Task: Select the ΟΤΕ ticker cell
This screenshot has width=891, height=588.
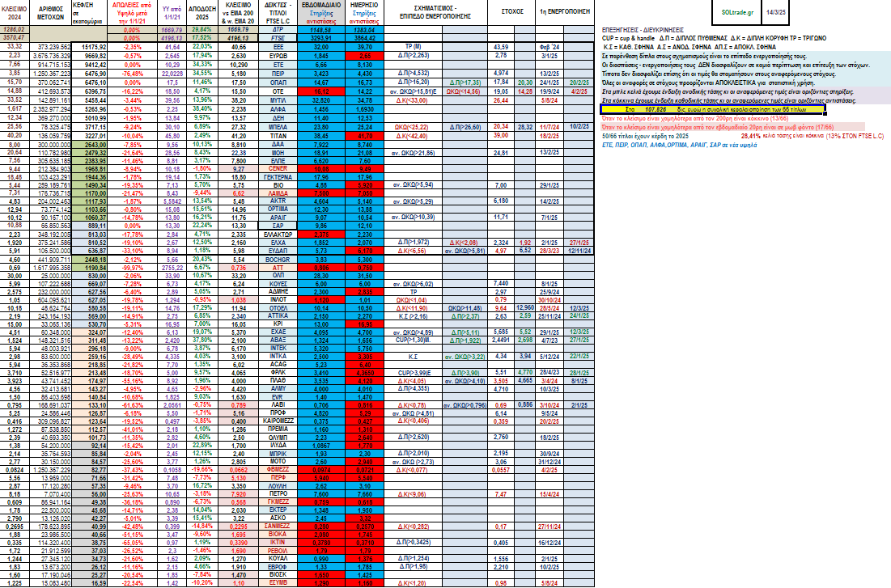Action: tap(278, 91)
